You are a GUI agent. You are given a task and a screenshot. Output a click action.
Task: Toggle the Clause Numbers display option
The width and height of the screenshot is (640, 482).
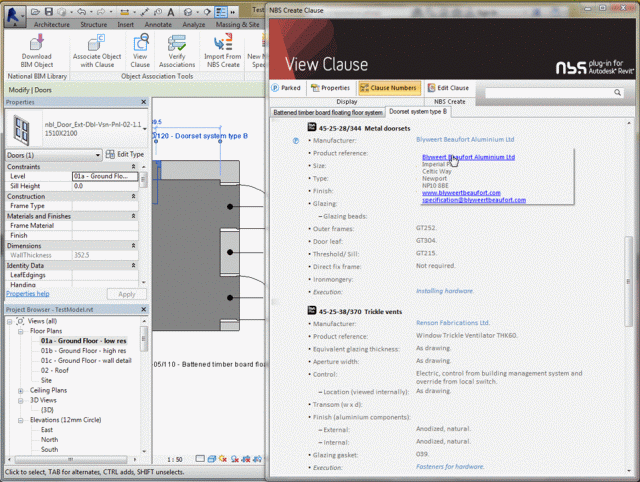click(x=389, y=88)
